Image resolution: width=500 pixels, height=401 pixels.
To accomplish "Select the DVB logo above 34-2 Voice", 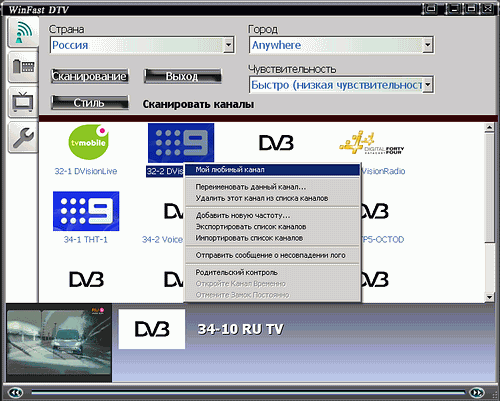I will [174, 211].
